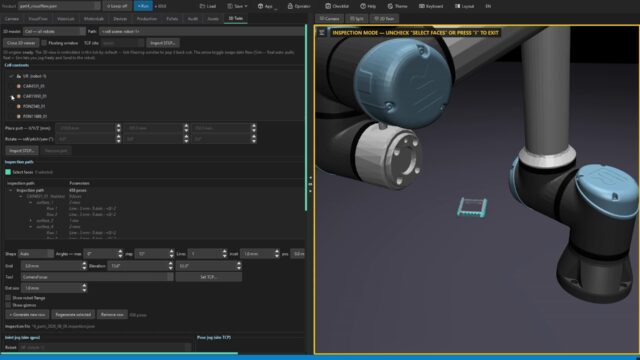This screenshot has height=360, width=640.
Task: Increase the Angles max stepper value
Action: [x=120, y=252]
